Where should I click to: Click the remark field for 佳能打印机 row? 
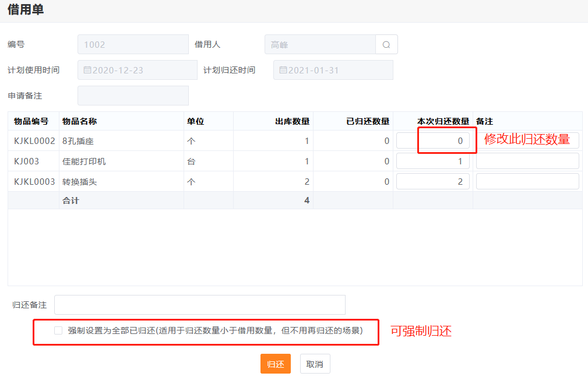[x=527, y=161]
